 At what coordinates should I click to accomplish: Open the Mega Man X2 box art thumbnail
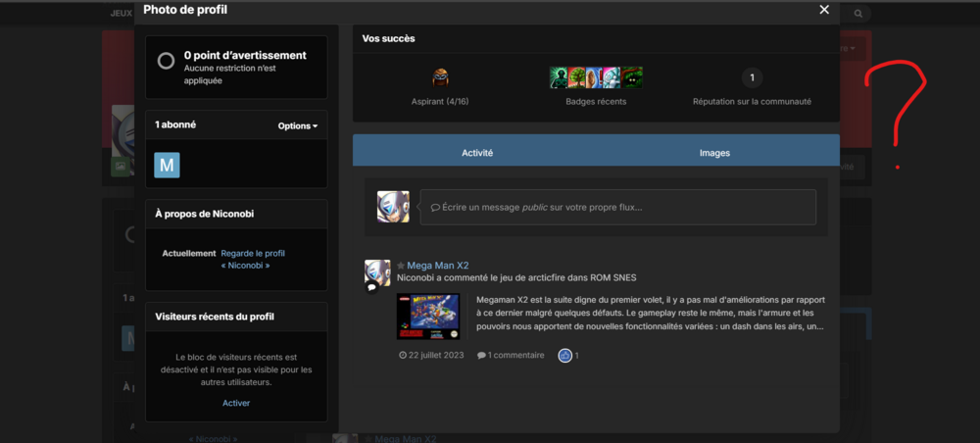pyautogui.click(x=427, y=316)
